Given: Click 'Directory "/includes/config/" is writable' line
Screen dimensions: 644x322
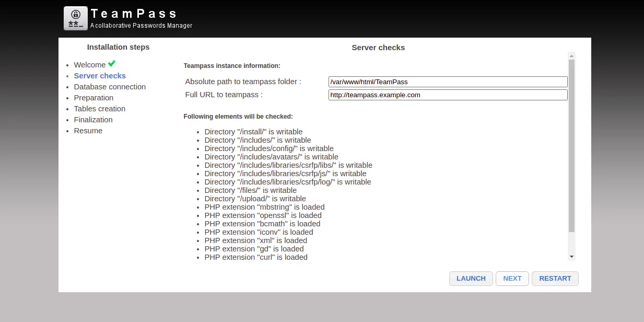Looking at the screenshot, I should (x=269, y=148).
